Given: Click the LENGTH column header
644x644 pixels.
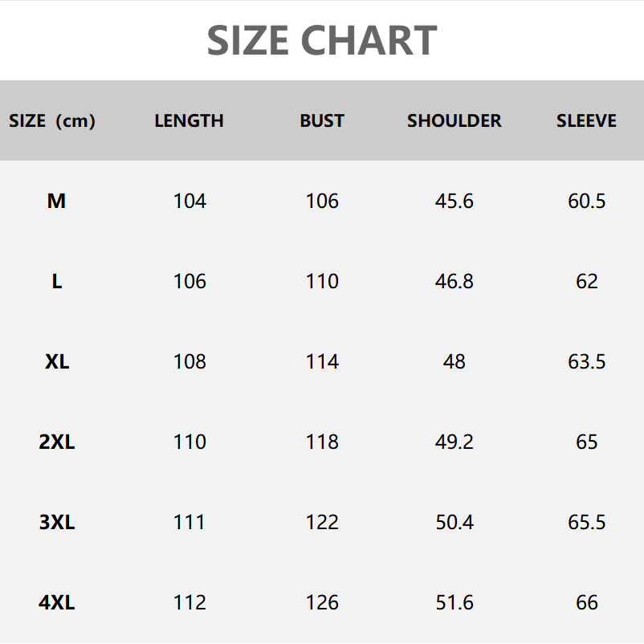Looking at the screenshot, I should point(190,121).
